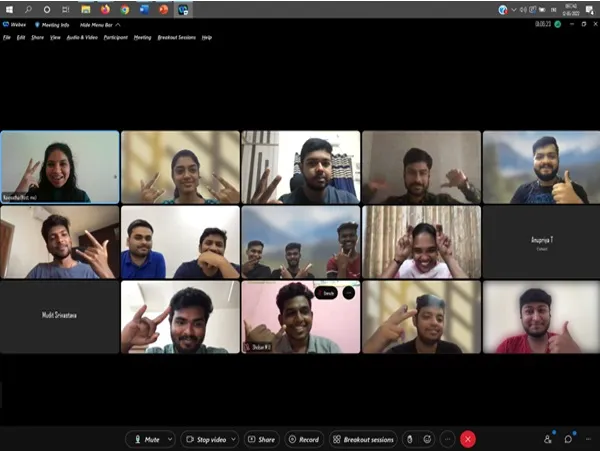The height and width of the screenshot is (451, 600).
Task: Open the Audio & Video menu
Action: (x=82, y=37)
